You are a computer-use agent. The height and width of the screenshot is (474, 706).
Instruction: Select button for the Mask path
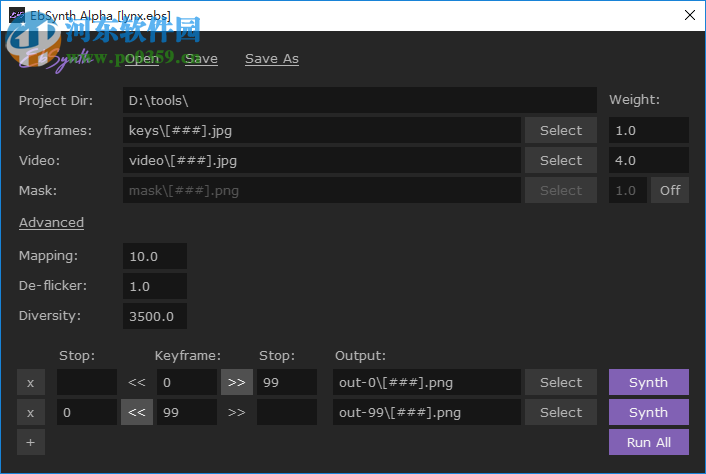(x=561, y=190)
